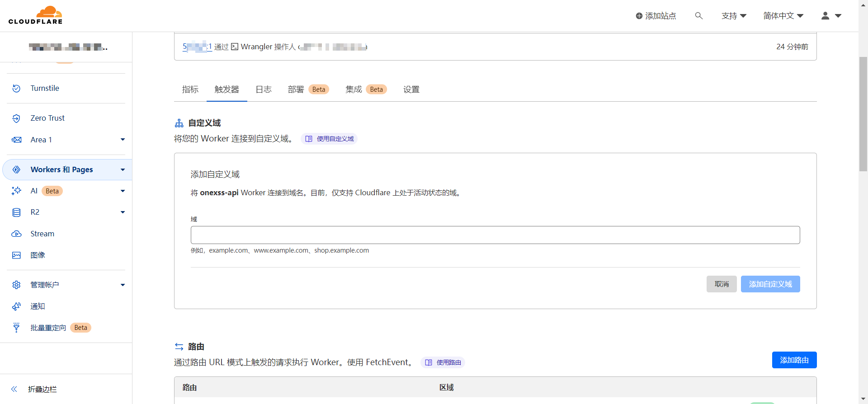Image resolution: width=868 pixels, height=404 pixels.
Task: Open Stream in the sidebar
Action: (x=42, y=234)
